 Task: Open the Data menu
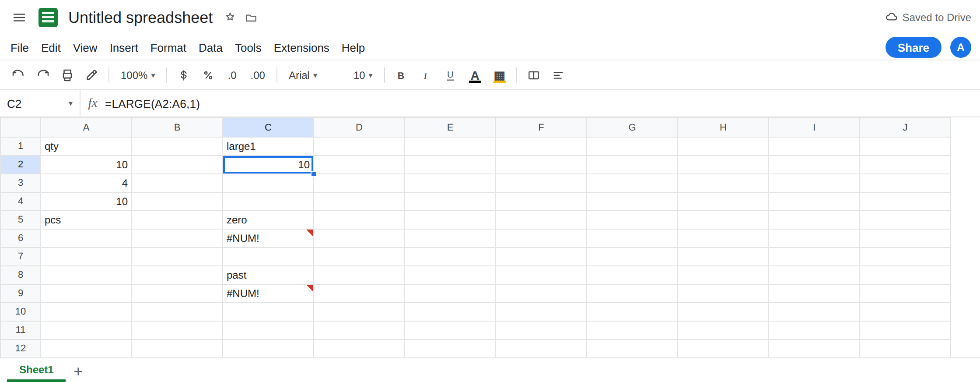pos(210,48)
